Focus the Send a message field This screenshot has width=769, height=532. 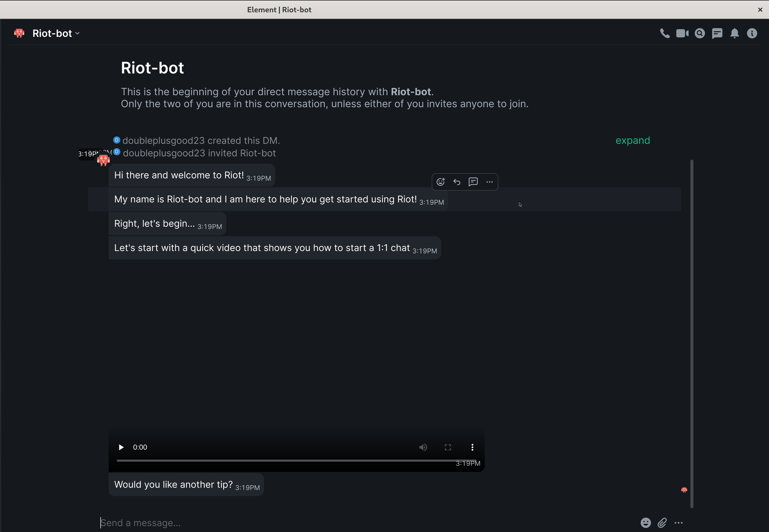click(333, 522)
